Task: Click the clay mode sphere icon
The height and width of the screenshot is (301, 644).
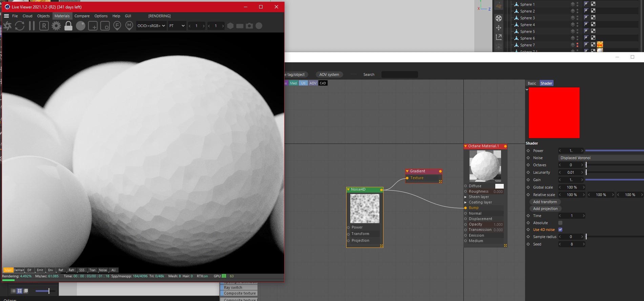Action: (x=81, y=26)
